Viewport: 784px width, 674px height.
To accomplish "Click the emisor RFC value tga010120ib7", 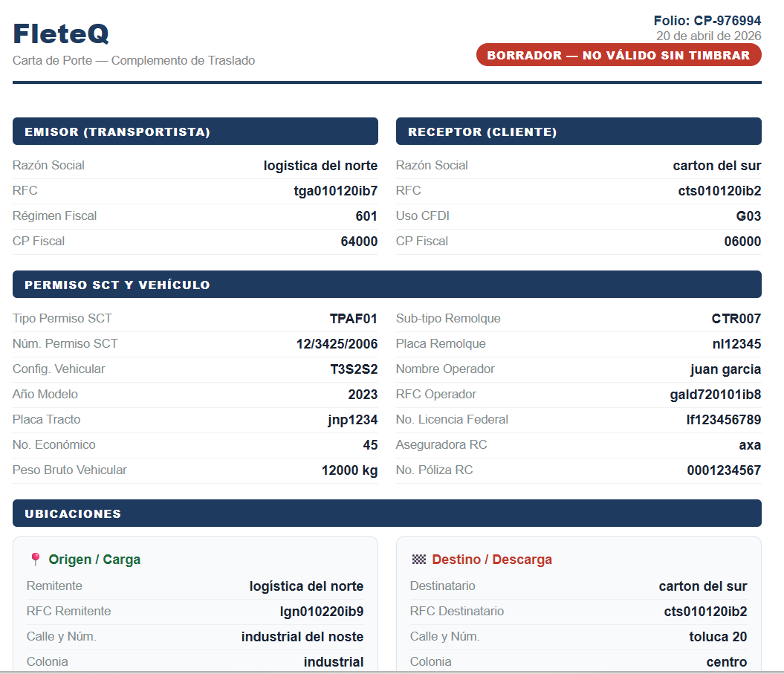I will [x=337, y=190].
